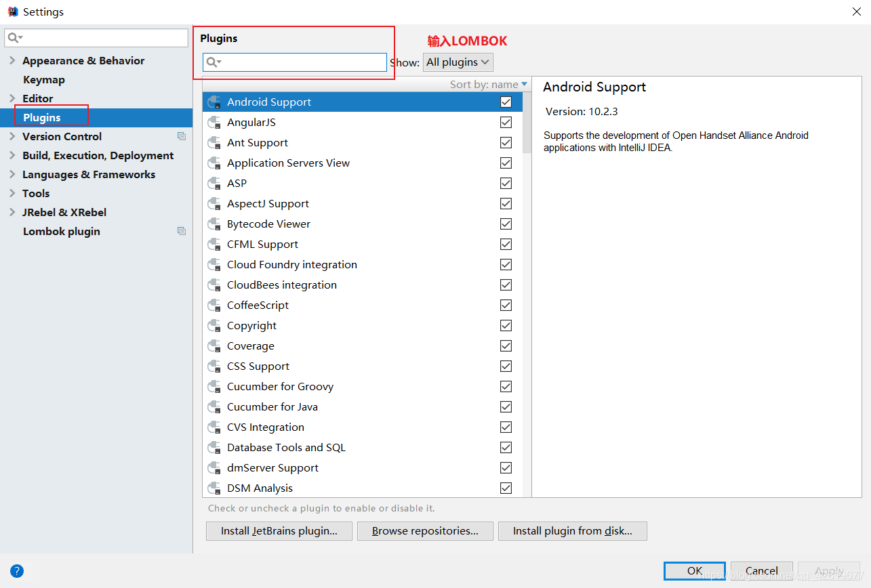Open the Help question mark icon
The height and width of the screenshot is (588, 871).
[17, 570]
